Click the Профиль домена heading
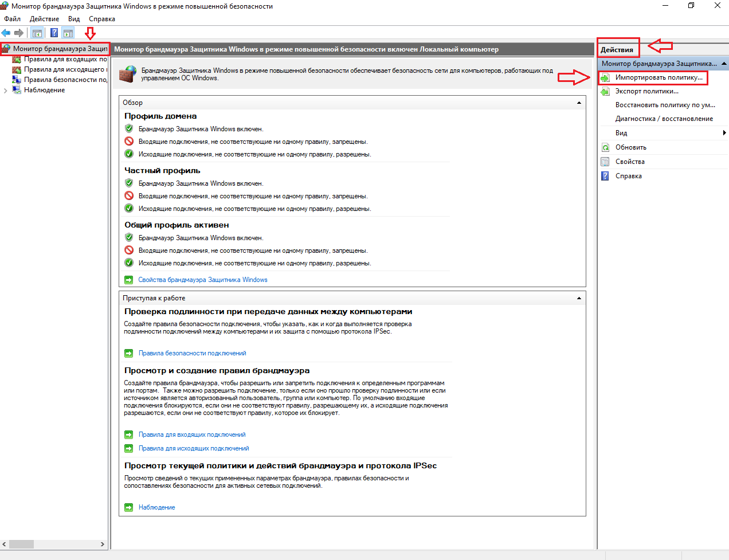The height and width of the screenshot is (560, 729). click(x=160, y=116)
